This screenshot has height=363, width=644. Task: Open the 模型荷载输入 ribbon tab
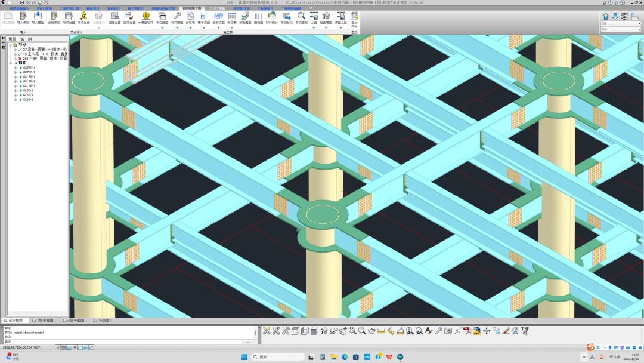[19, 8]
